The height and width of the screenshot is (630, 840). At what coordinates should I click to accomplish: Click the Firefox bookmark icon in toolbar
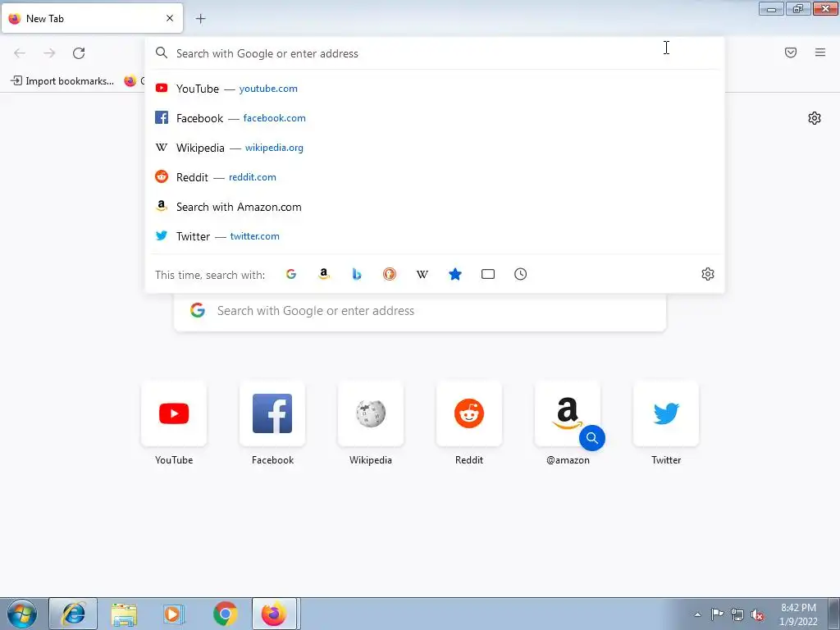tap(130, 81)
